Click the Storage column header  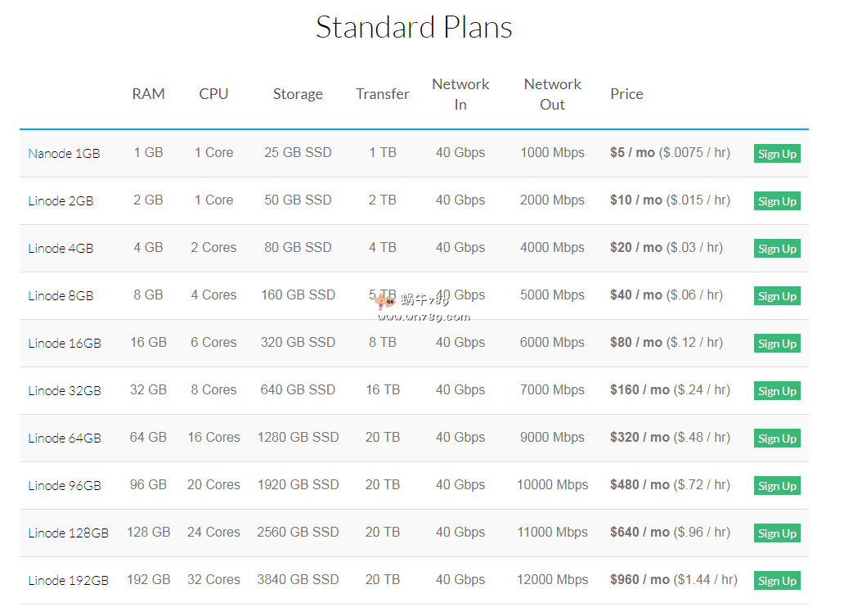coord(298,94)
